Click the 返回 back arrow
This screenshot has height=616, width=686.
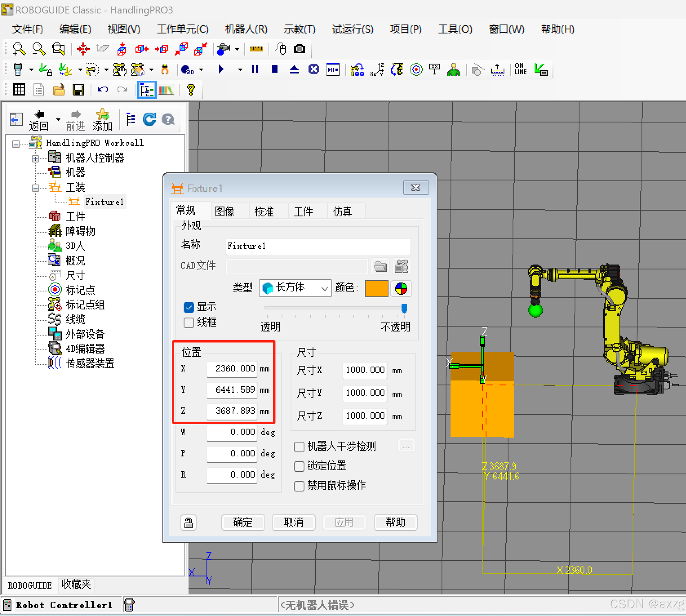pos(39,120)
